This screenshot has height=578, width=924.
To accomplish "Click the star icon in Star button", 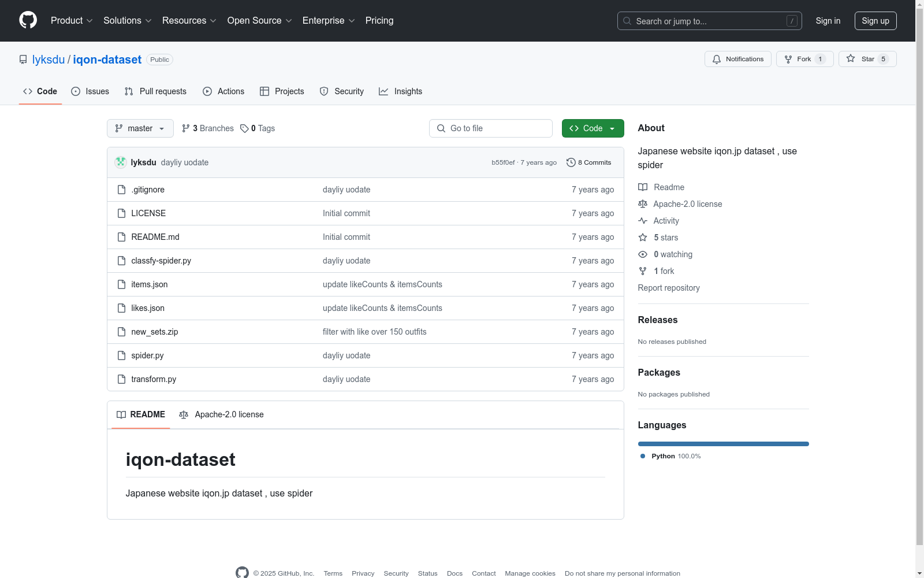I will click(851, 58).
